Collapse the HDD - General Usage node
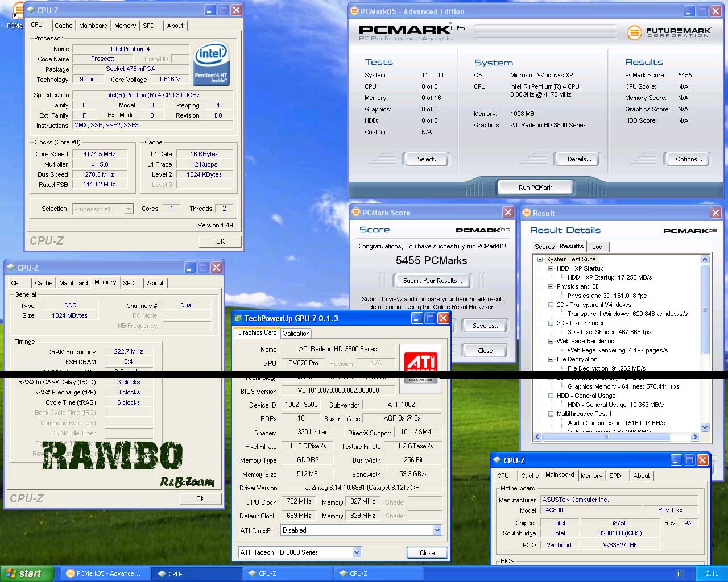The width and height of the screenshot is (728, 582). point(551,396)
